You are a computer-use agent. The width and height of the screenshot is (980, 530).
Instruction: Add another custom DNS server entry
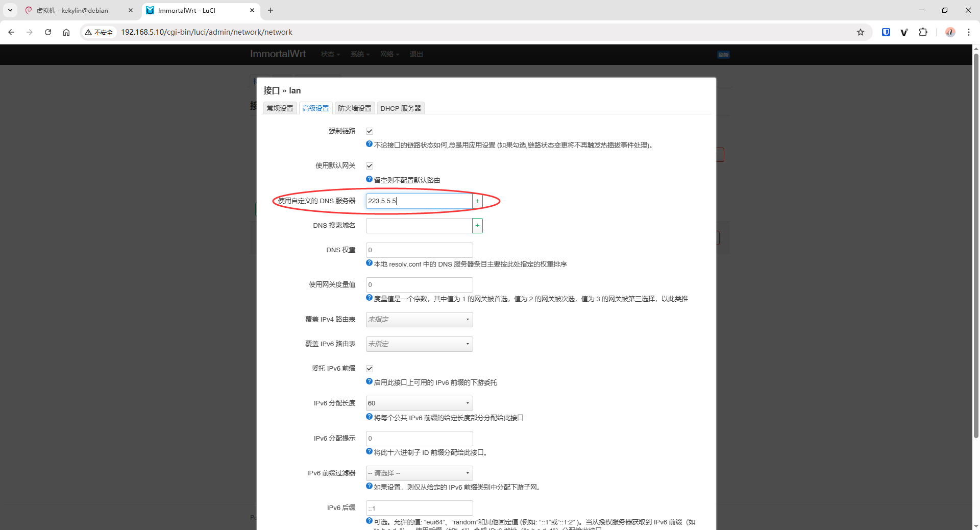[x=477, y=201]
